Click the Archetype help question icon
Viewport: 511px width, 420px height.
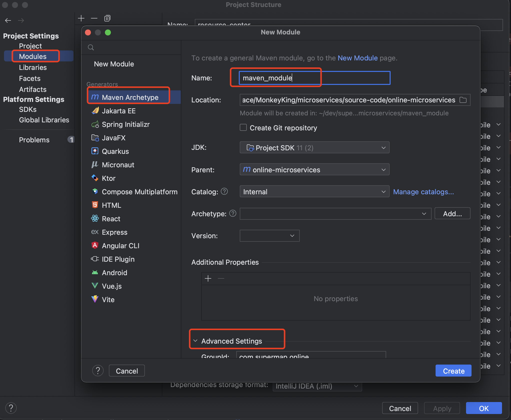[233, 213]
